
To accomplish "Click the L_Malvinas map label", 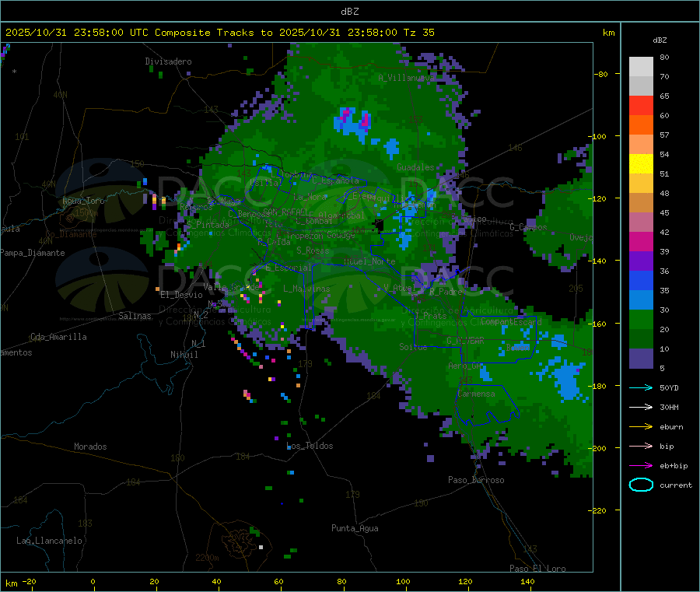I will coord(306,289).
